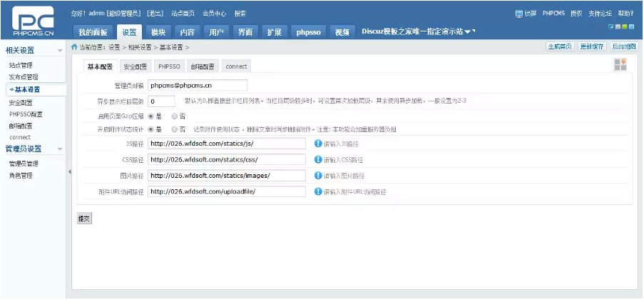Select 否 for 启用页面Gzip压缩
644x300 pixels.
tap(175, 116)
